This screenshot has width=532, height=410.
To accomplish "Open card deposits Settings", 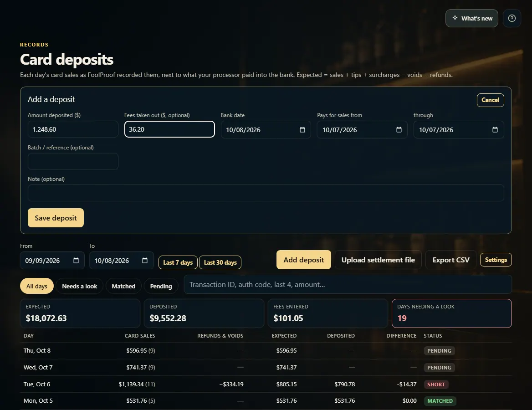I will click(x=496, y=260).
